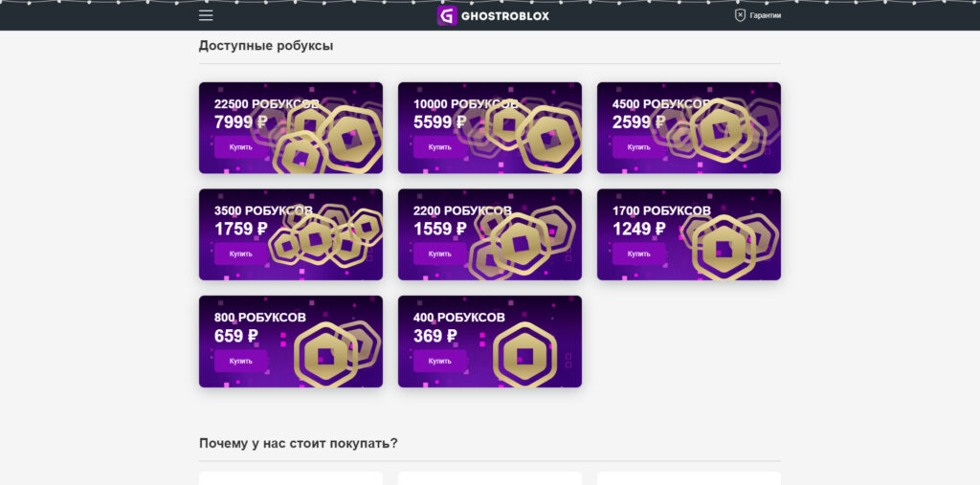Click the 1700 РОБУКСОВ title

click(x=661, y=210)
